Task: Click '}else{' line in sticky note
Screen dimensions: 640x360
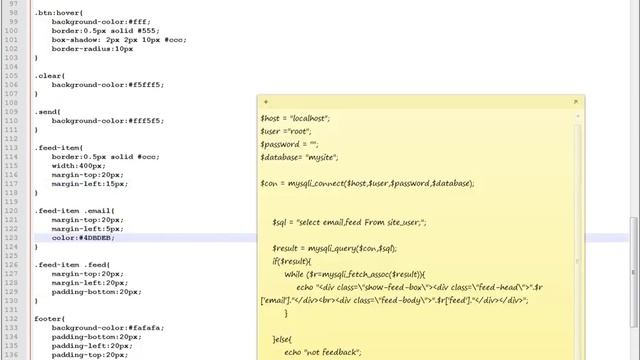Action: coord(282,339)
